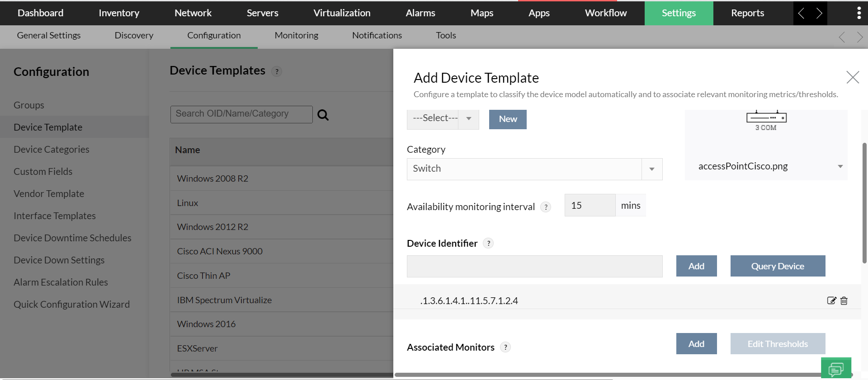The height and width of the screenshot is (380, 868).
Task: Click help icon beside Device Templates
Action: coord(277,71)
